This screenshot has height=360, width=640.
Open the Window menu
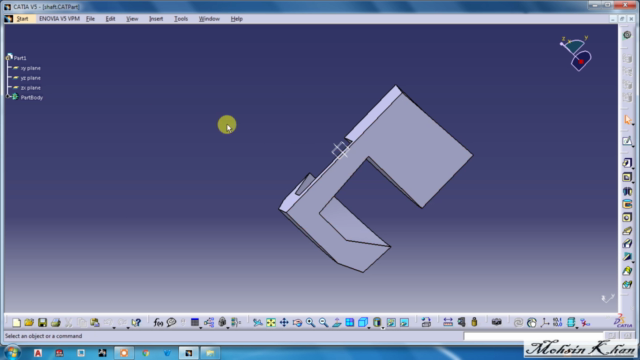point(209,19)
